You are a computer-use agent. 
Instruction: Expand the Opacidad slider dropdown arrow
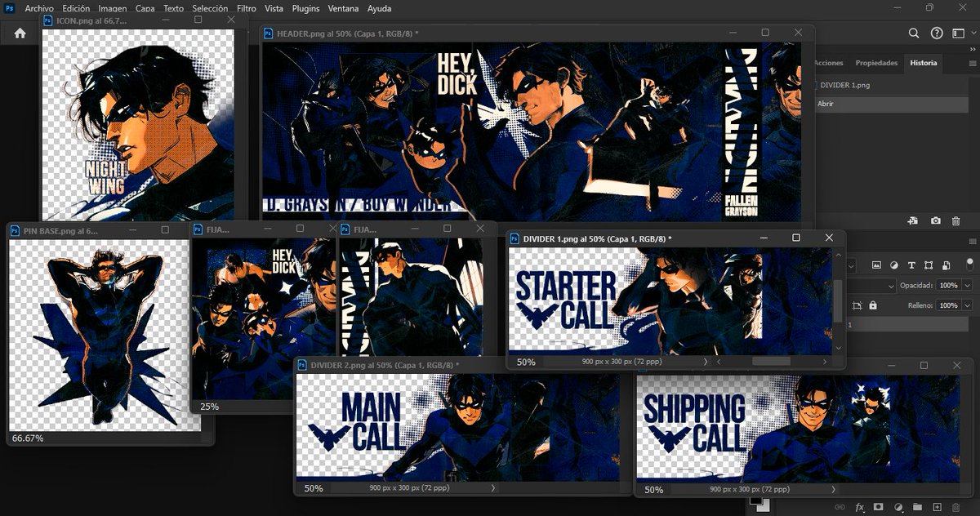(968, 286)
